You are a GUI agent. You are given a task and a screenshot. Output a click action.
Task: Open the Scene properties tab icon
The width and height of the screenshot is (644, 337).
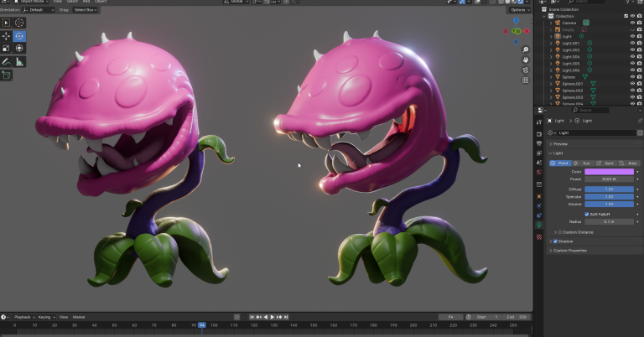point(539,163)
